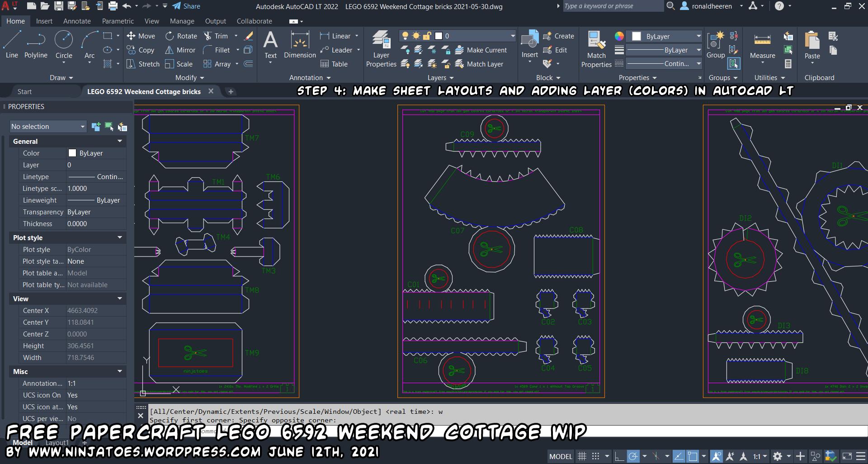Viewport: 868px width, 464px height.
Task: Click the Array tool
Action: click(217, 64)
